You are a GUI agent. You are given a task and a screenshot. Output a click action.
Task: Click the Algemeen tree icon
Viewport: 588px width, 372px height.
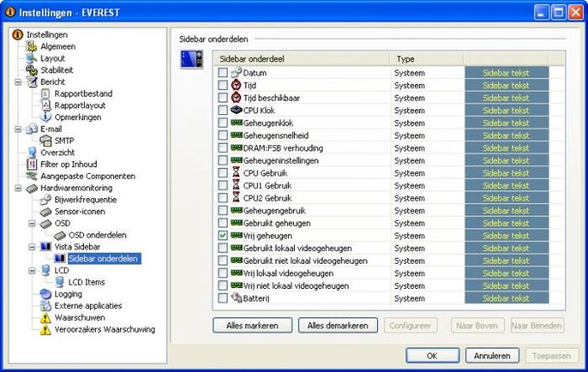(x=31, y=47)
